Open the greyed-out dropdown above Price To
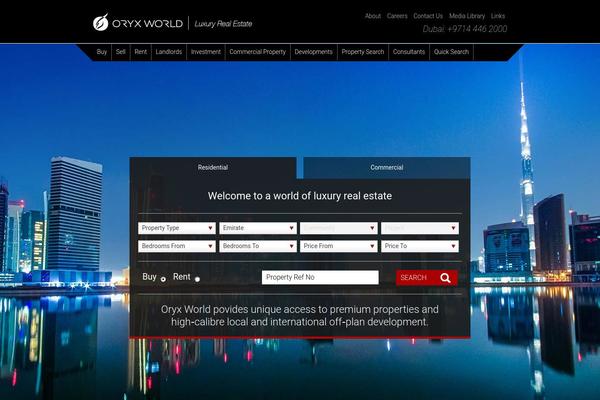This screenshot has height=400, width=600. tap(420, 228)
